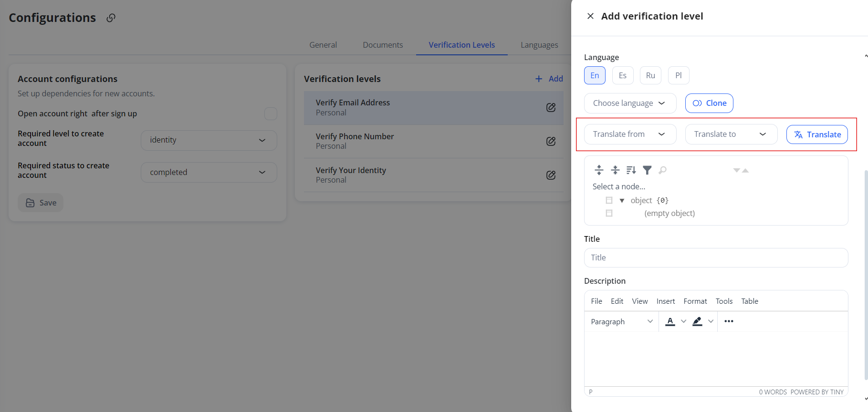This screenshot has width=868, height=412.
Task: Select the En language
Action: click(x=595, y=75)
